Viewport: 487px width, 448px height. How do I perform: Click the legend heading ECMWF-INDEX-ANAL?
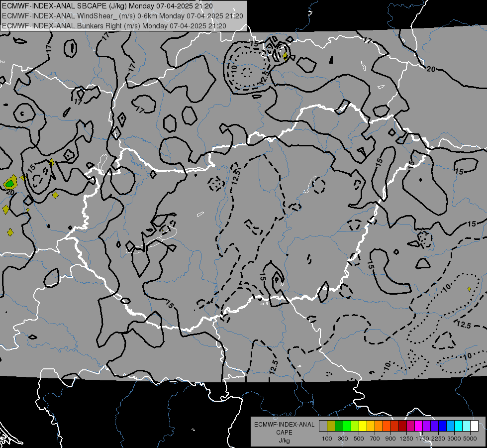[284, 425]
